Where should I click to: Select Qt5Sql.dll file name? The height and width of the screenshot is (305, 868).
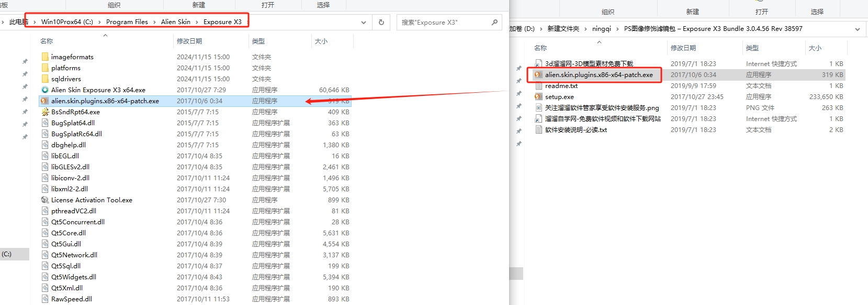coord(66,266)
